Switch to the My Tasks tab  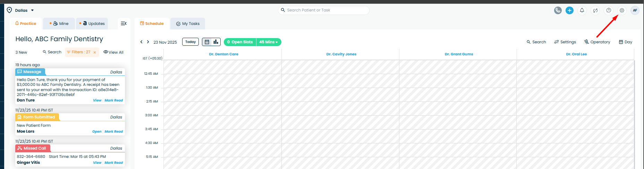pos(188,24)
